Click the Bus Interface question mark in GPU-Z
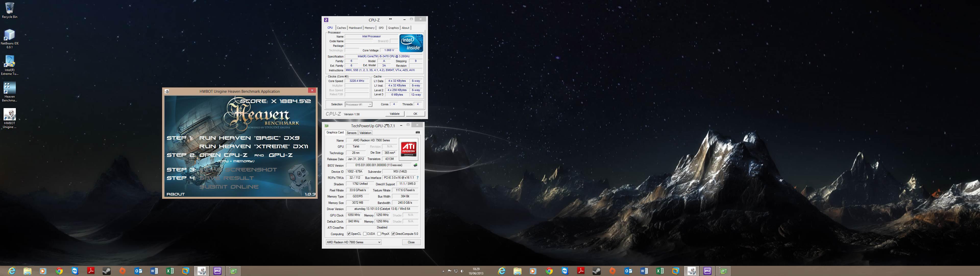 coord(417,178)
